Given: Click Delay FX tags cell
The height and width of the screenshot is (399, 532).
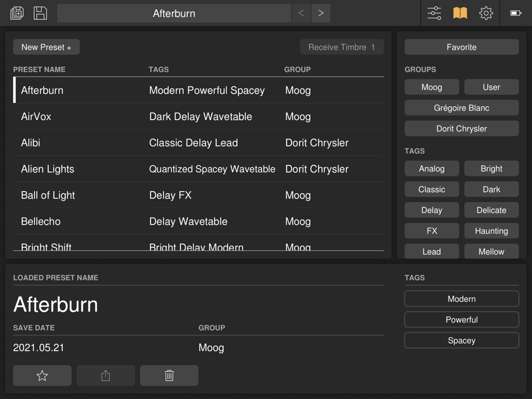Looking at the screenshot, I should point(170,195).
